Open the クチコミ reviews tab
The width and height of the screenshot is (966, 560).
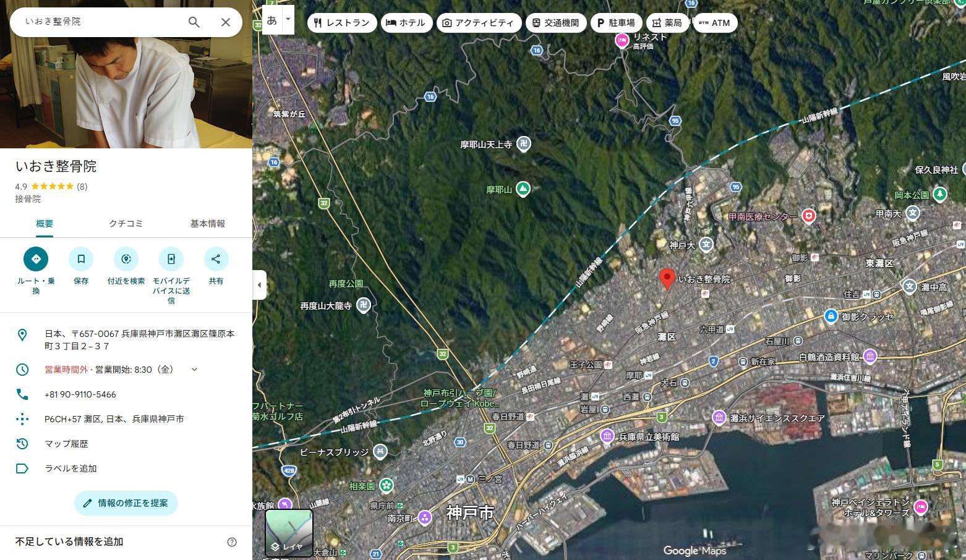tap(126, 224)
